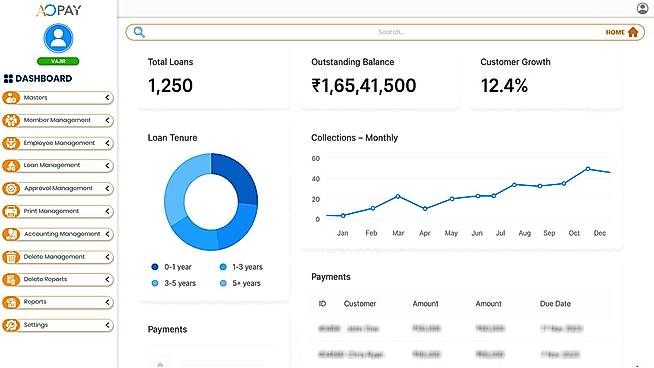Expand the Approval Management chevron
Image resolution: width=654 pixels, height=368 pixels.
(108, 189)
